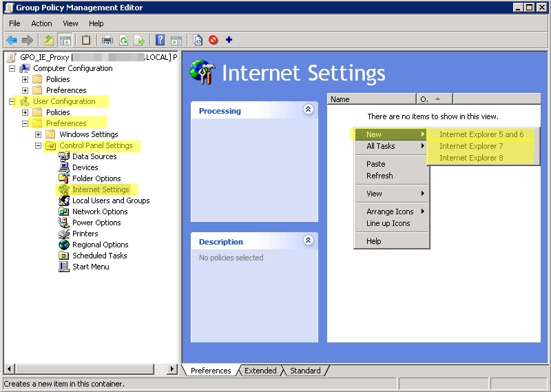This screenshot has height=392, width=551.
Task: Click the tree pane horizontal scrollbar thumb
Action: pyautogui.click(x=85, y=369)
